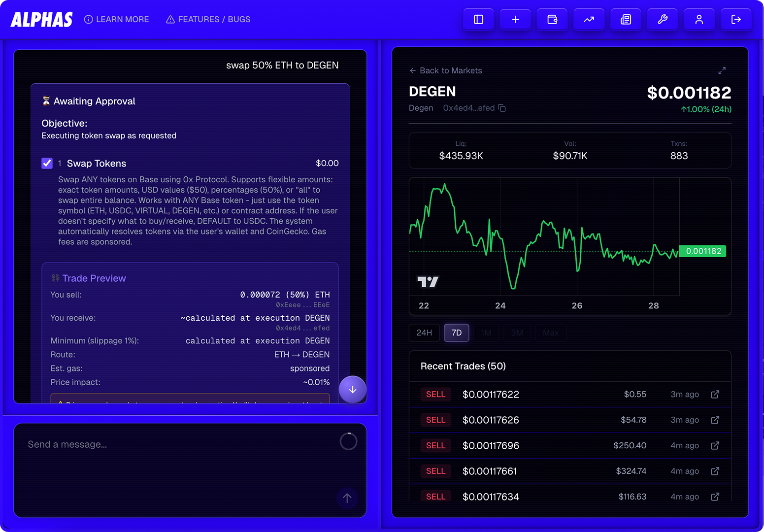
Task: Open the wrench tools icon
Action: [x=663, y=20]
